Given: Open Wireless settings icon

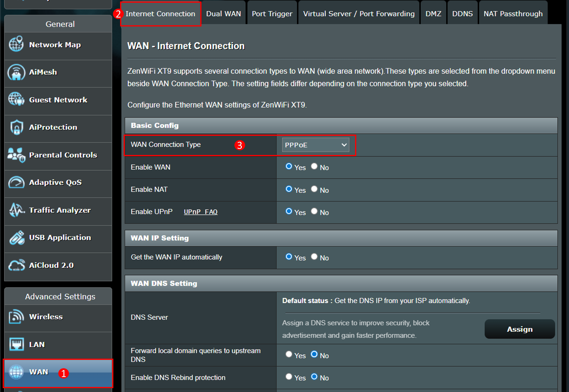Looking at the screenshot, I should point(16,317).
